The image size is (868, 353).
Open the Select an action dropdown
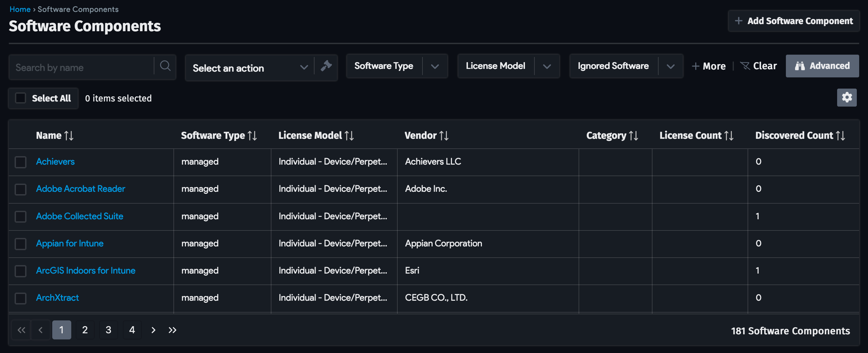250,68
